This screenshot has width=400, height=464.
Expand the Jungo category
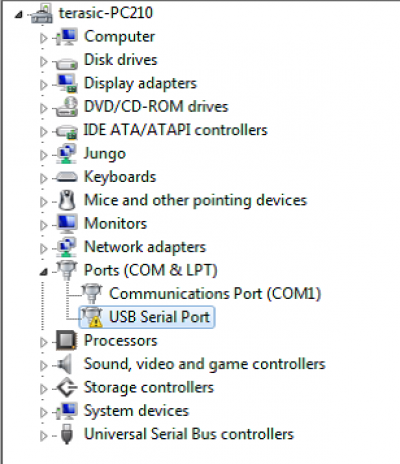point(43,155)
